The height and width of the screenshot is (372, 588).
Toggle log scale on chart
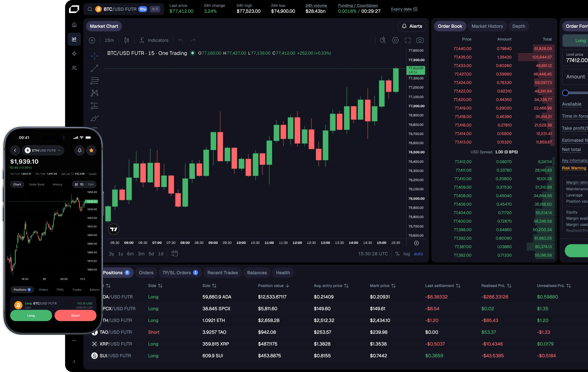click(406, 254)
